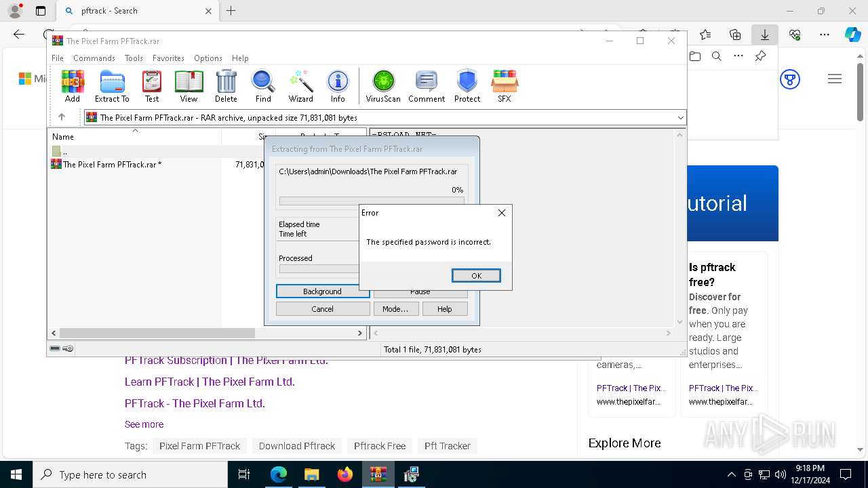Open the Bing hamburger menu

point(835,79)
